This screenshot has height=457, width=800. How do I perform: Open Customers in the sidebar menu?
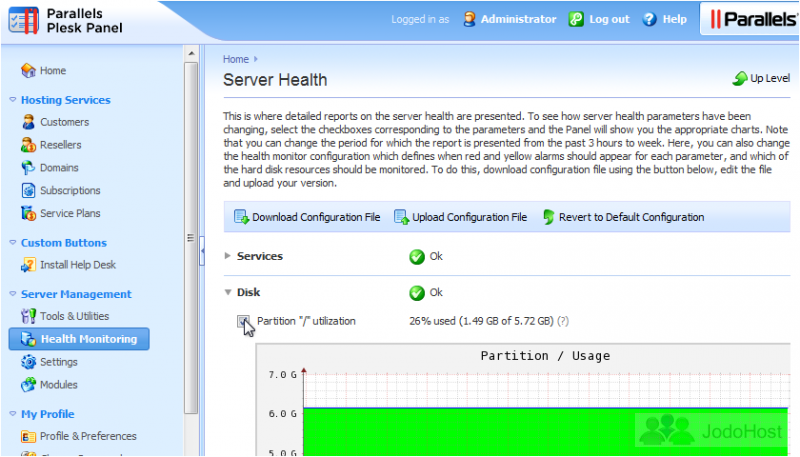[64, 122]
